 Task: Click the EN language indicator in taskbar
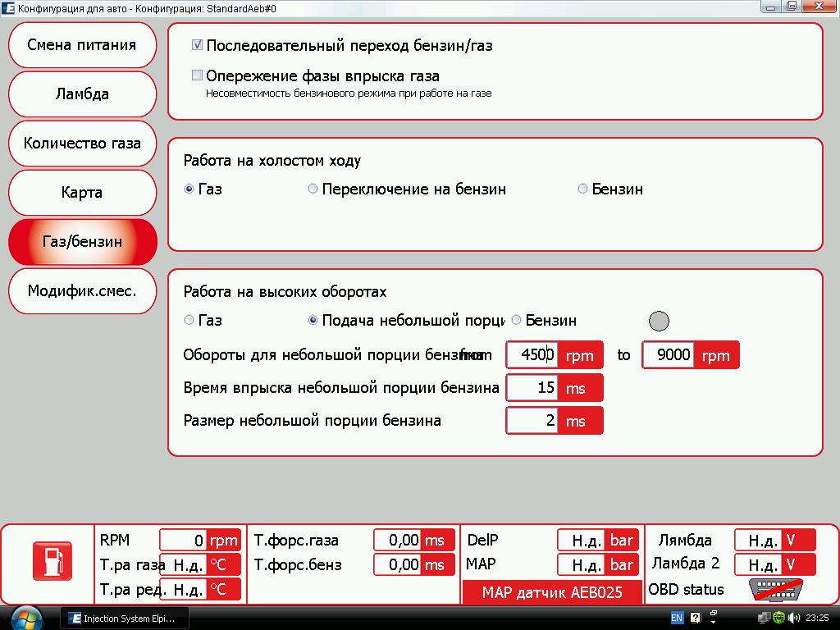tap(677, 618)
